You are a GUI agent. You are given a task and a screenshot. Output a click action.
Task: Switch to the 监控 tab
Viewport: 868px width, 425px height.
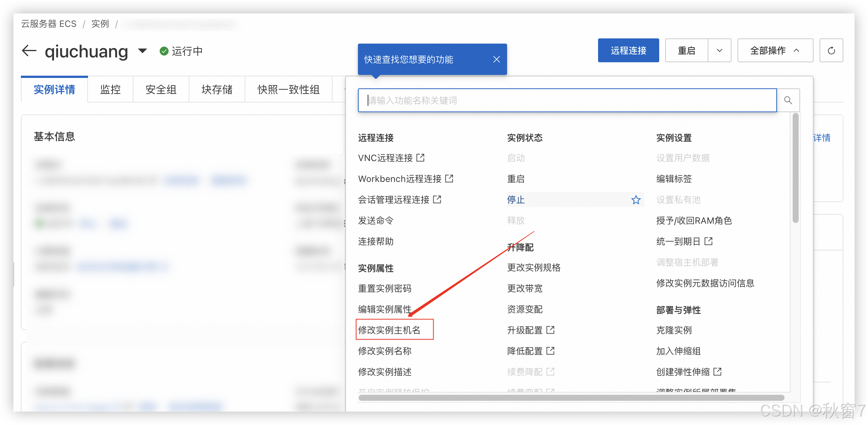coord(110,89)
